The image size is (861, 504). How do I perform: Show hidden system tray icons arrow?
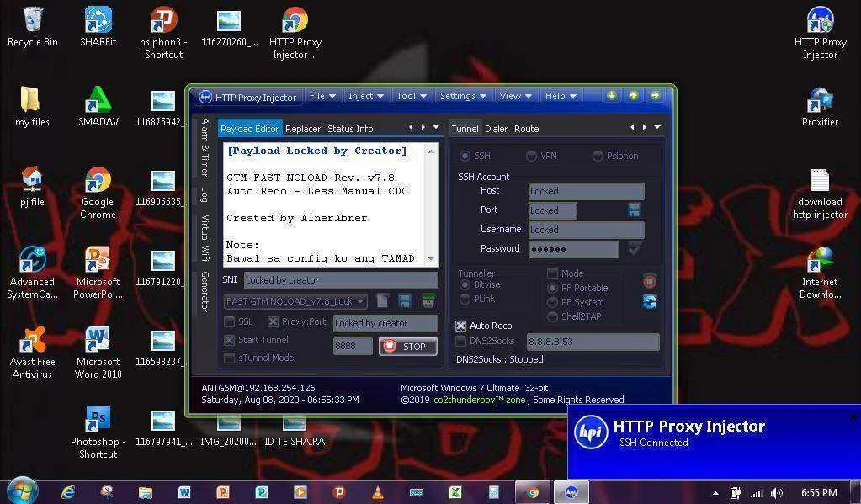[x=715, y=493]
